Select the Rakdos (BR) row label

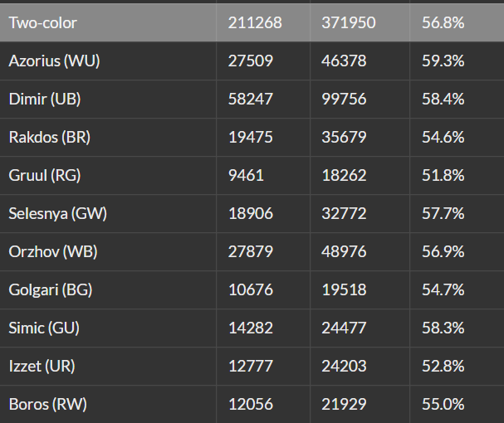pyautogui.click(x=50, y=137)
